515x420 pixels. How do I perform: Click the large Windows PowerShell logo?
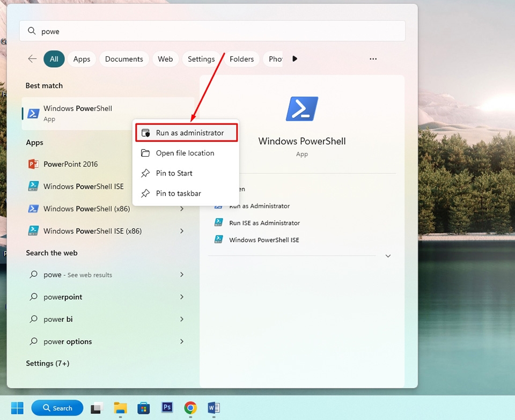click(302, 109)
